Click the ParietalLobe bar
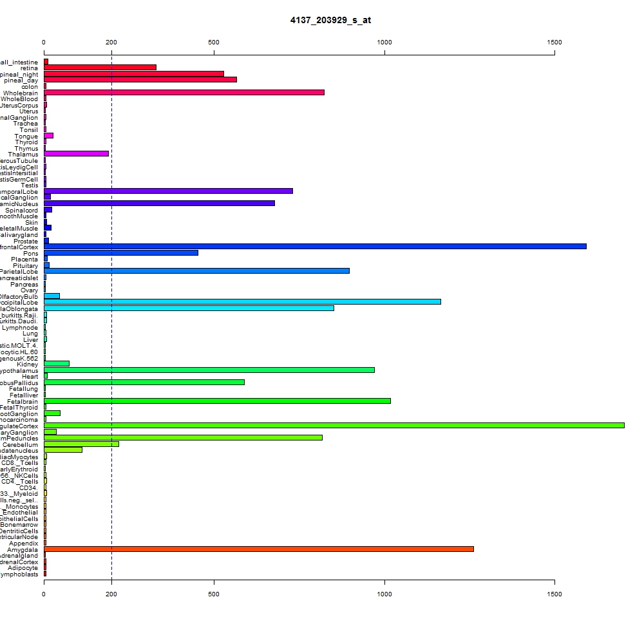This screenshot has width=644, height=644. (x=196, y=271)
